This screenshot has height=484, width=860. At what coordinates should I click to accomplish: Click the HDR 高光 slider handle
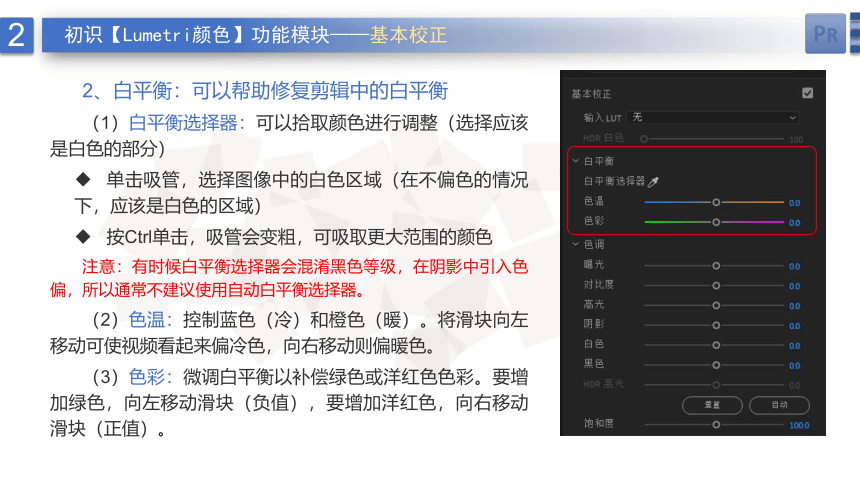[716, 385]
